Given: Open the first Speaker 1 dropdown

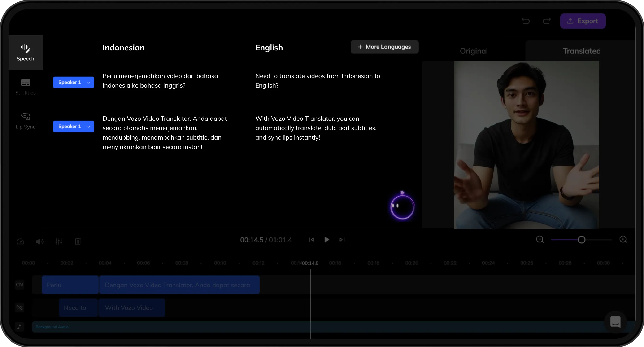Looking at the screenshot, I should tap(74, 82).
